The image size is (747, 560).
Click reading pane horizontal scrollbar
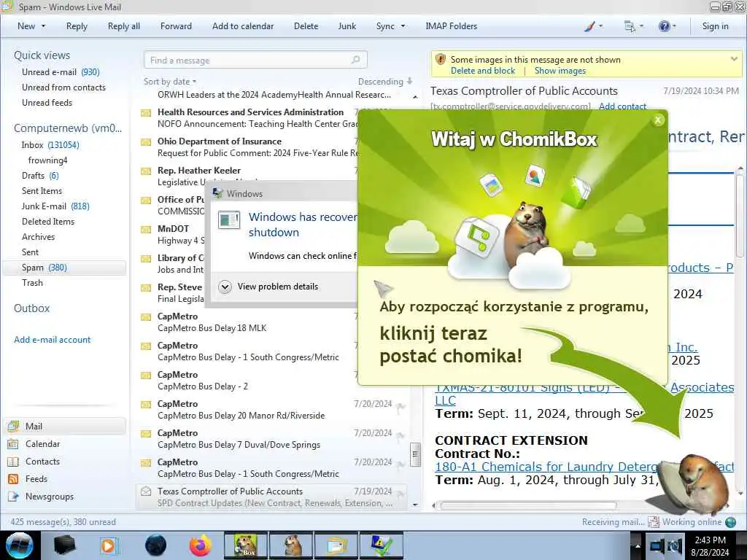(x=528, y=505)
